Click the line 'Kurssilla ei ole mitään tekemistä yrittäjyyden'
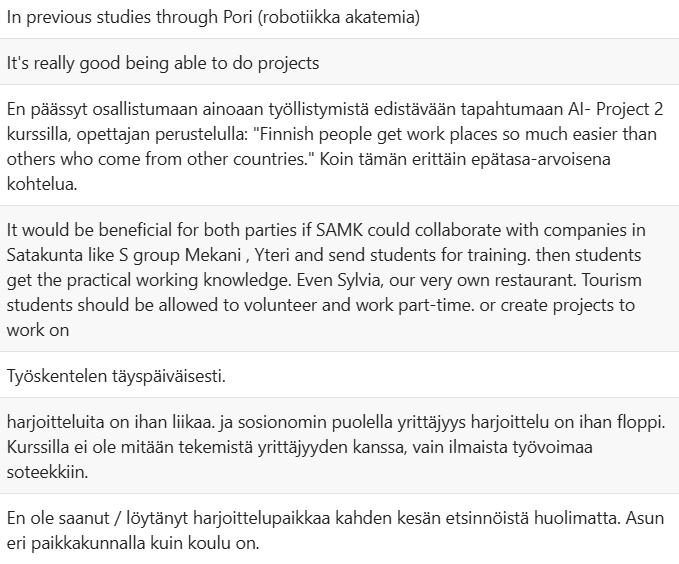 (x=300, y=447)
